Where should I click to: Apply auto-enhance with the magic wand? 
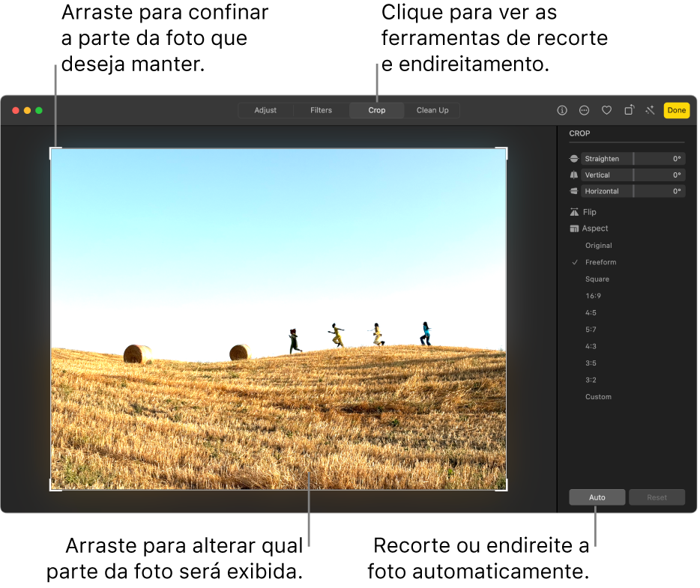(x=650, y=110)
